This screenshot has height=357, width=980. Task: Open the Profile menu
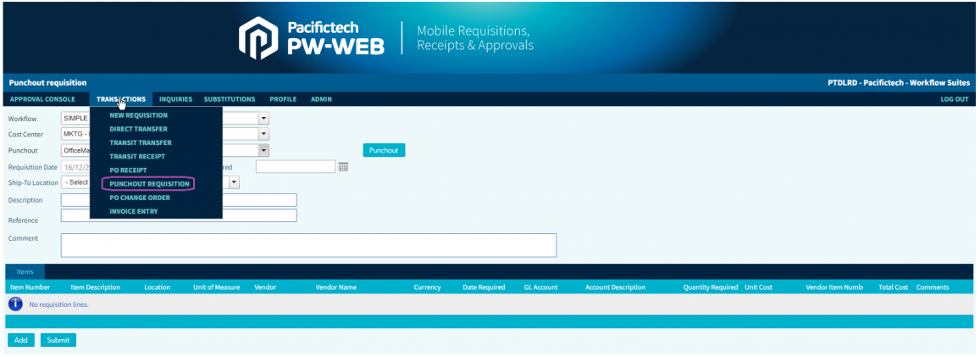283,99
